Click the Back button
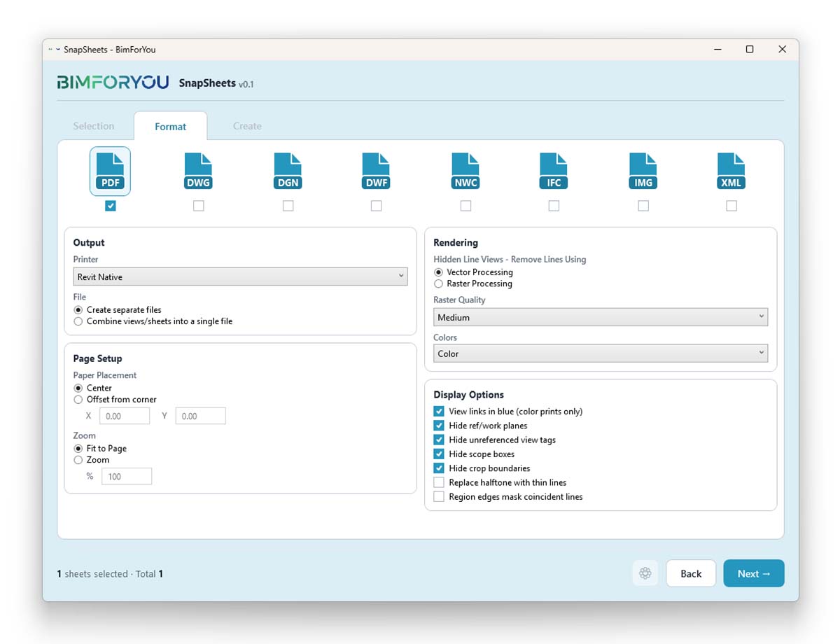 click(691, 573)
